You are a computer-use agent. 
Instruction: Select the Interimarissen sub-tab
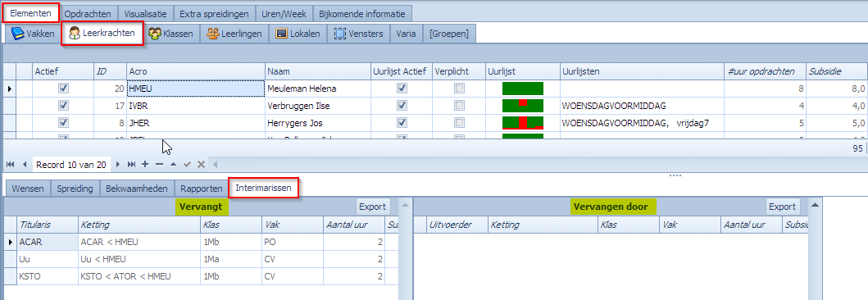pos(264,188)
